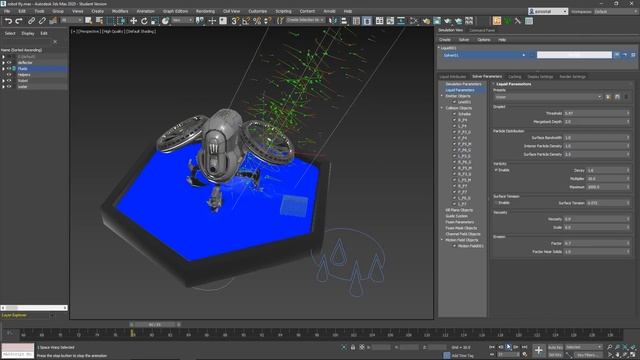This screenshot has height=360, width=640.
Task: Activate the Select and Rotate tool
Action: (x=144, y=21)
